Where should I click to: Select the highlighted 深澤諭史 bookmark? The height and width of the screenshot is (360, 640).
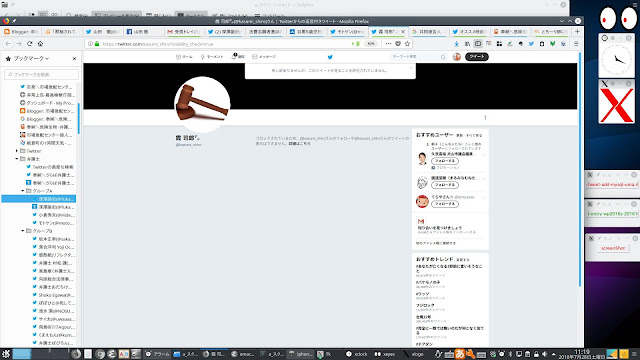point(39,199)
